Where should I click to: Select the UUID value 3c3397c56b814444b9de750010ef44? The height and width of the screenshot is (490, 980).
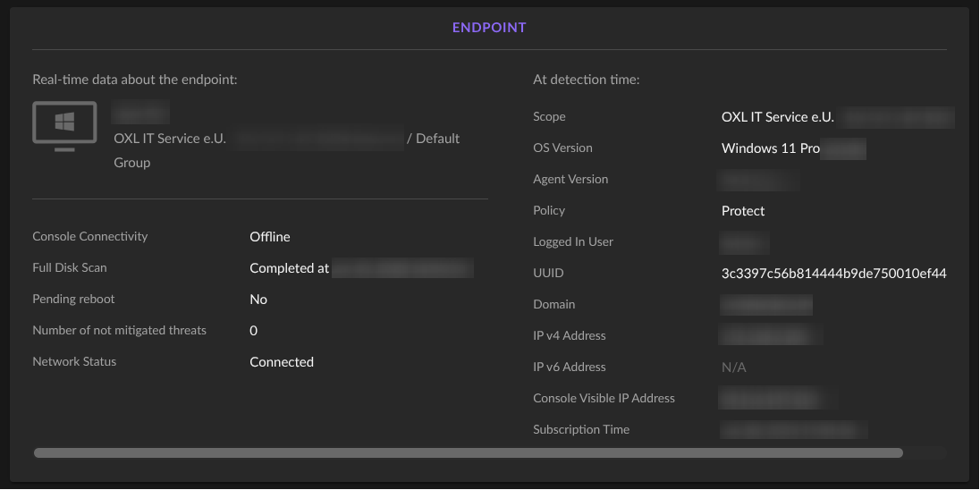coord(833,274)
